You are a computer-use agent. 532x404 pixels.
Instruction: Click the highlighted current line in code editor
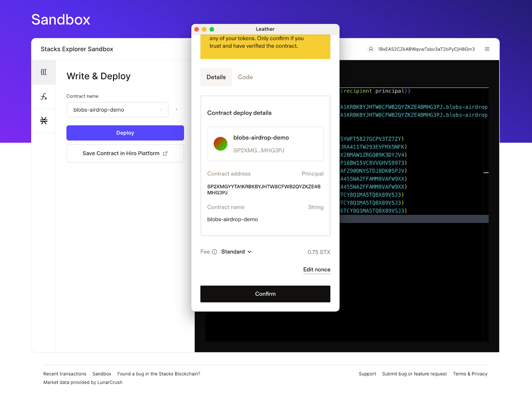coord(414,219)
